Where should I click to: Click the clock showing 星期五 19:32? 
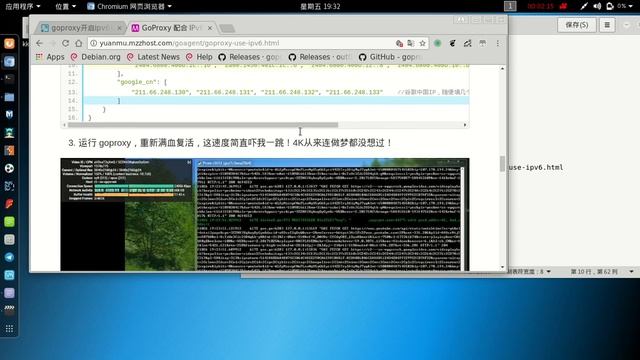point(320,6)
